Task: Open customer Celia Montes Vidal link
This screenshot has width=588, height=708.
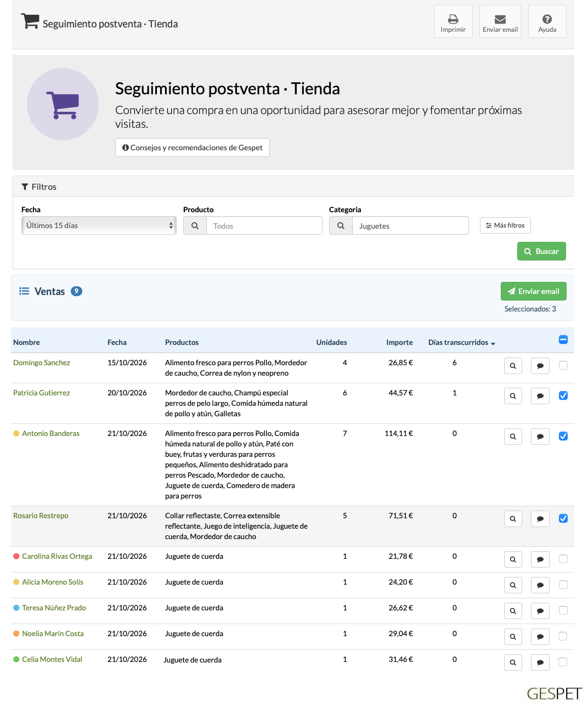Action: pos(52,659)
